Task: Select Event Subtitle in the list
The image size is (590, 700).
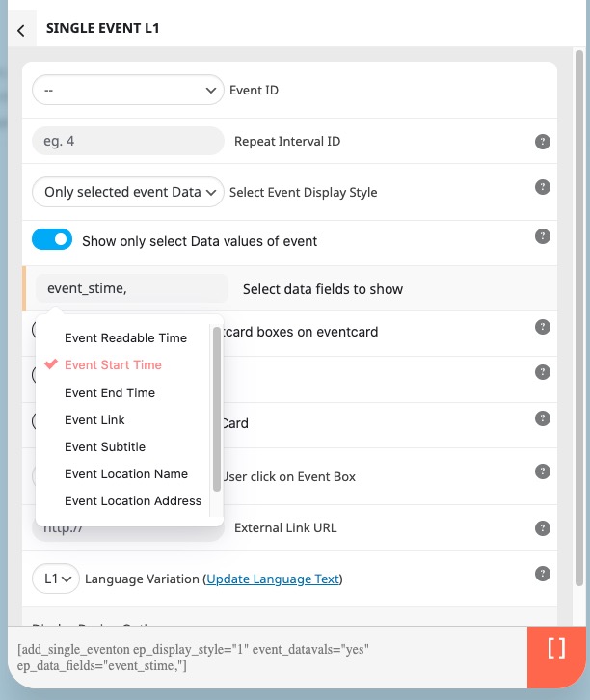Action: (x=105, y=446)
